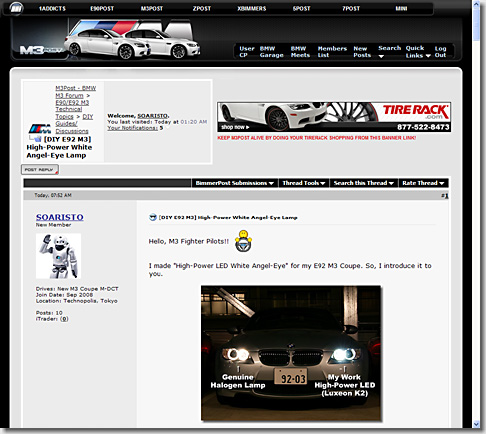Open Your Notifications link
486x434 pixels.
[132, 128]
